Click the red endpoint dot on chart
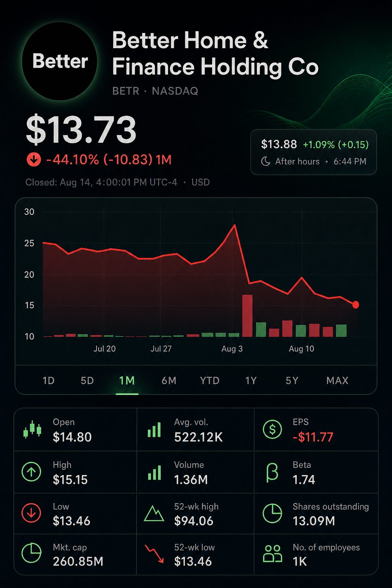The image size is (392, 588). click(356, 305)
